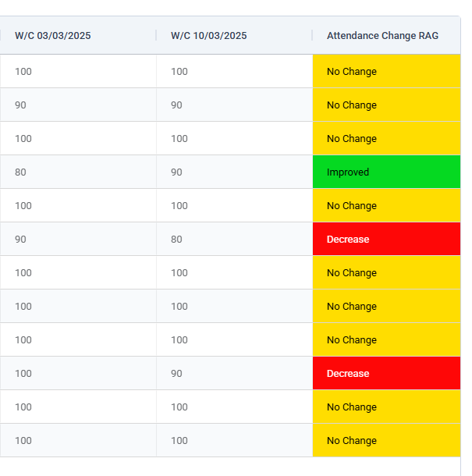Select the "No Change" cell directly below "Improved"
The height and width of the screenshot is (476, 472).
[386, 206]
